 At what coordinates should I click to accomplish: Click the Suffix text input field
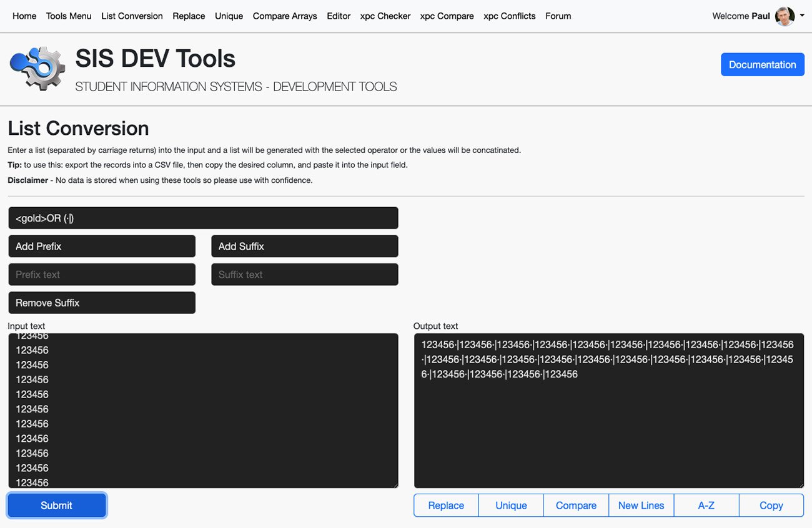coord(304,274)
